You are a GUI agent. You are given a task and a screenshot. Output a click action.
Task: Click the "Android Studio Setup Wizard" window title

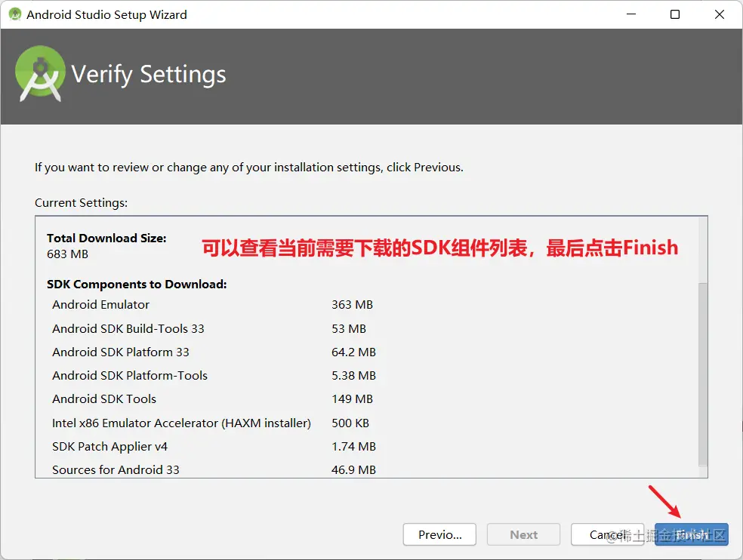point(106,14)
